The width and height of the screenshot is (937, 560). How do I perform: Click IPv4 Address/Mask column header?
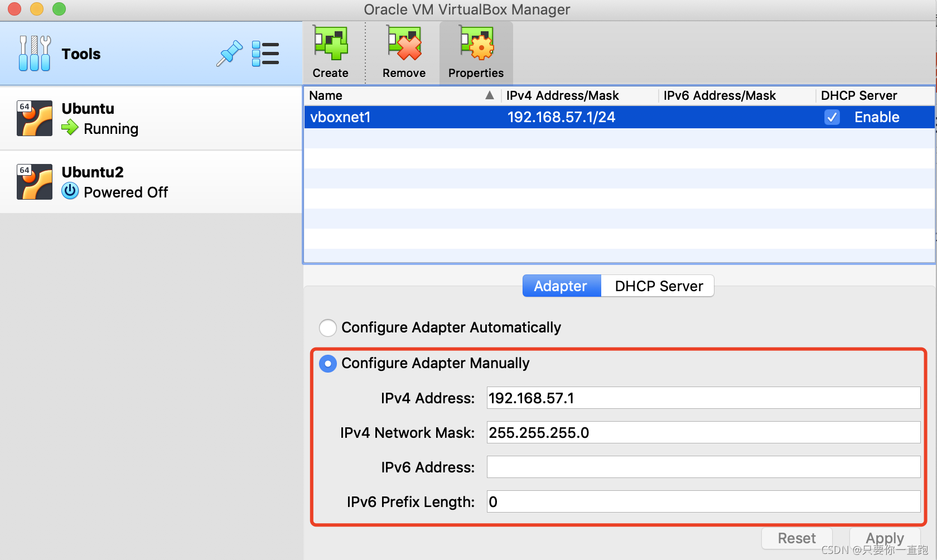(579, 95)
